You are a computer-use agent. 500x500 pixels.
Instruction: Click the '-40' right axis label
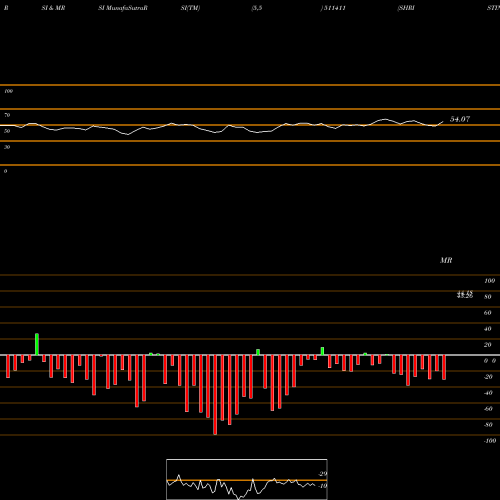488,393
